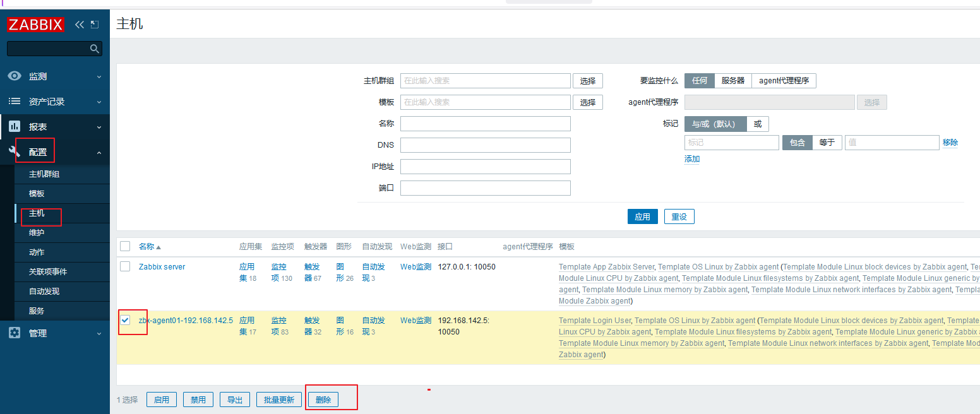
Task: Expand the 资产记录 menu chevron
Action: point(99,102)
